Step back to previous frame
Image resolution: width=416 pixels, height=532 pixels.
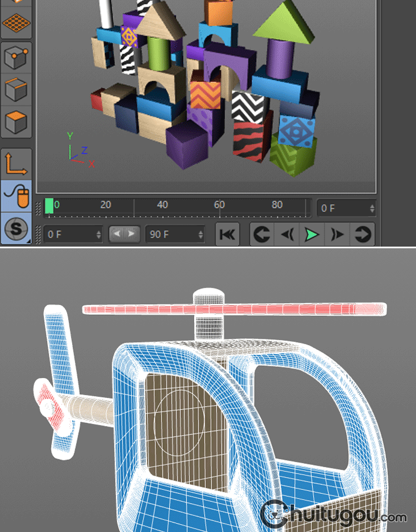[287, 234]
